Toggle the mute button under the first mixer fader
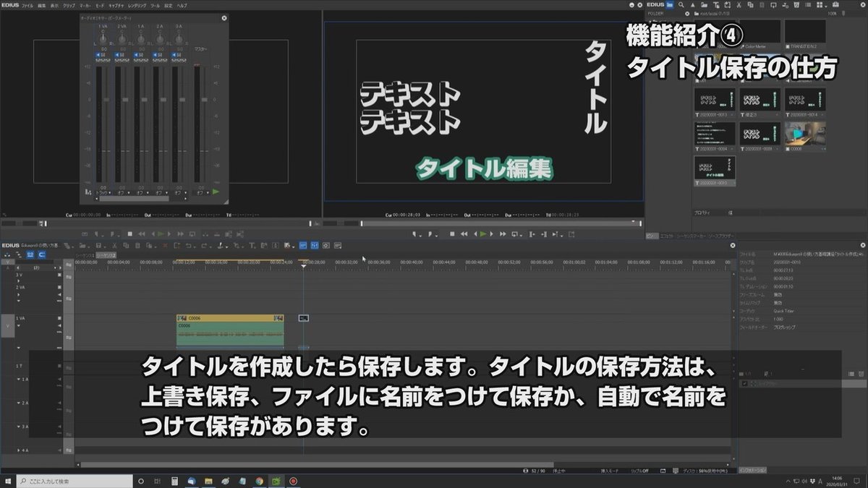 point(98,55)
